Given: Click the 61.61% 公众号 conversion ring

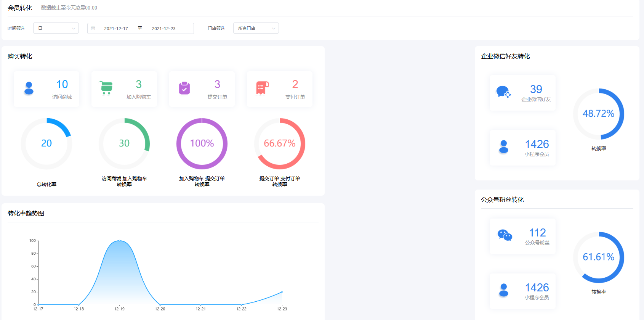Looking at the screenshot, I should point(598,257).
